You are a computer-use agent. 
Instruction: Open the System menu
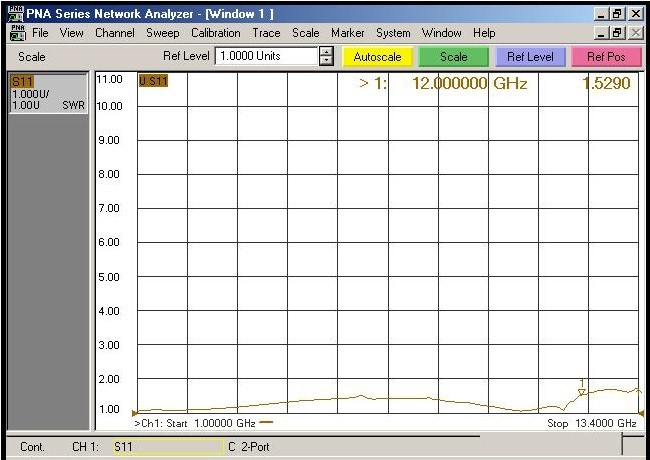[x=393, y=33]
